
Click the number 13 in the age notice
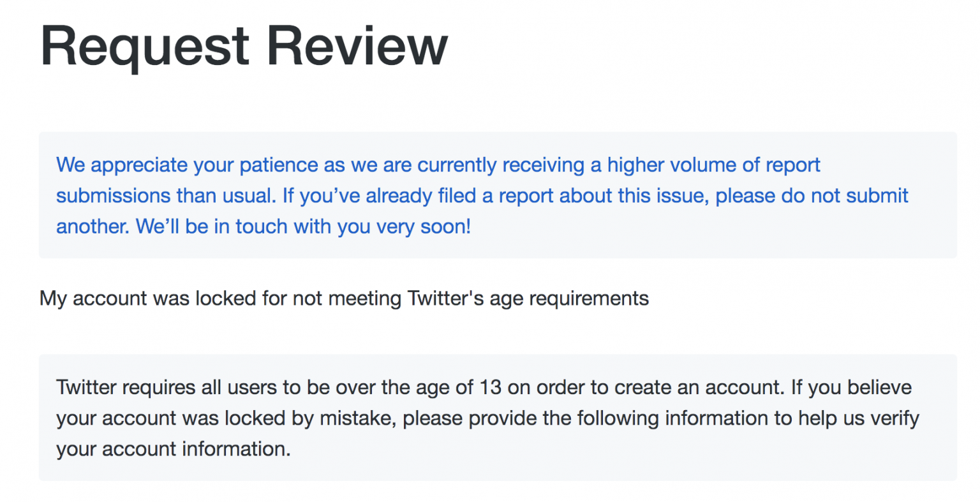click(490, 387)
